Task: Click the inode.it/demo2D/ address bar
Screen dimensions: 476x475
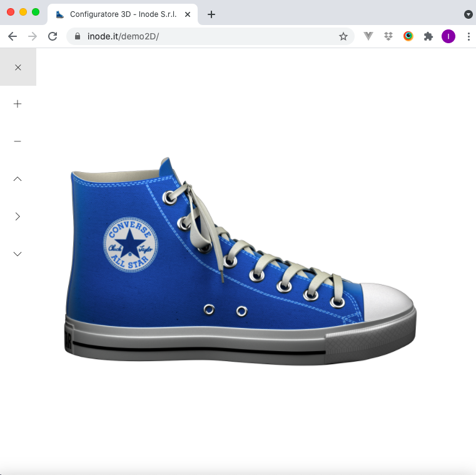Action: click(210, 36)
